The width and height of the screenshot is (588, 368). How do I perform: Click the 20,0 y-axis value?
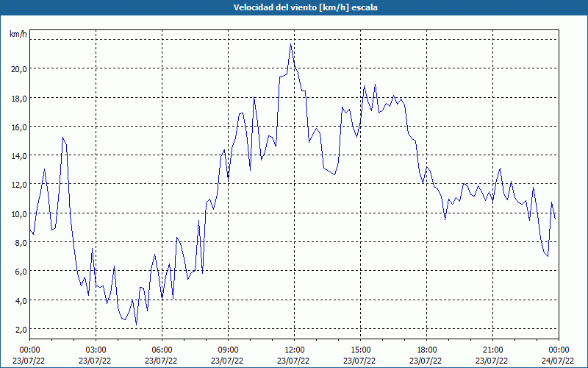pyautogui.click(x=19, y=68)
